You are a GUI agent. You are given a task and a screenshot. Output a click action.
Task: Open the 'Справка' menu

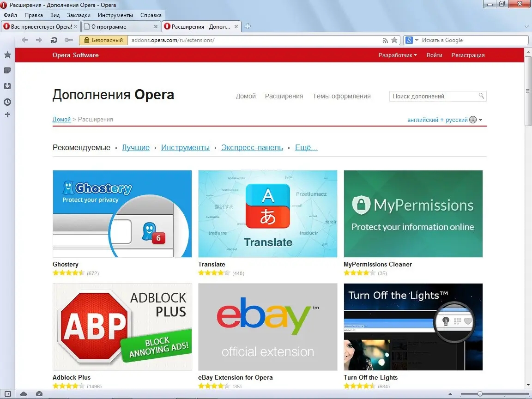click(x=151, y=15)
